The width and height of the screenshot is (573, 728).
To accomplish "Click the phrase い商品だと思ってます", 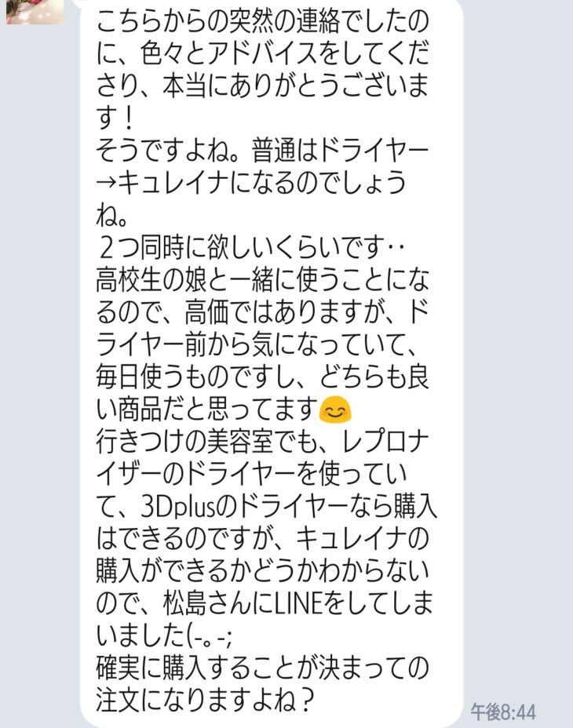I will [x=206, y=410].
